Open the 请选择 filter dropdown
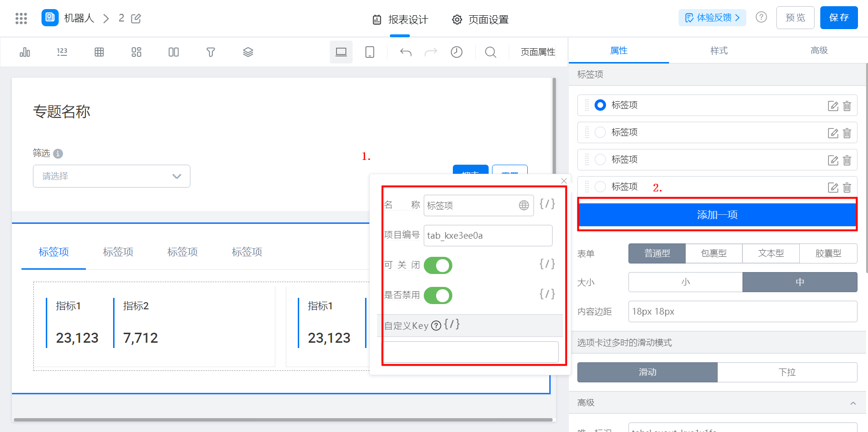Viewport: 868px width, 432px height. coord(112,176)
